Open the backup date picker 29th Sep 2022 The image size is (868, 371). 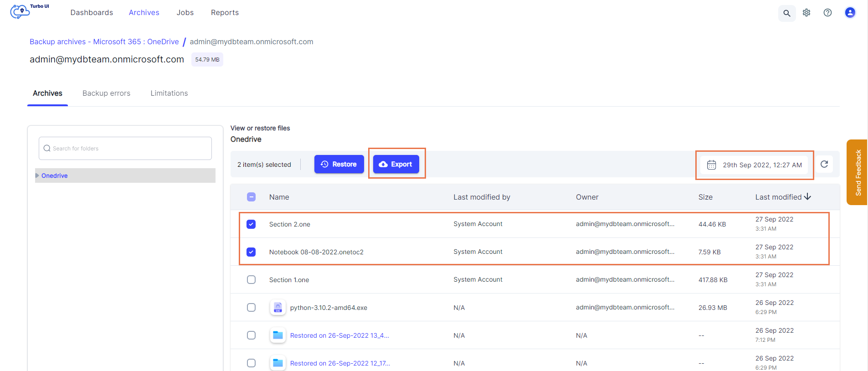pos(755,165)
